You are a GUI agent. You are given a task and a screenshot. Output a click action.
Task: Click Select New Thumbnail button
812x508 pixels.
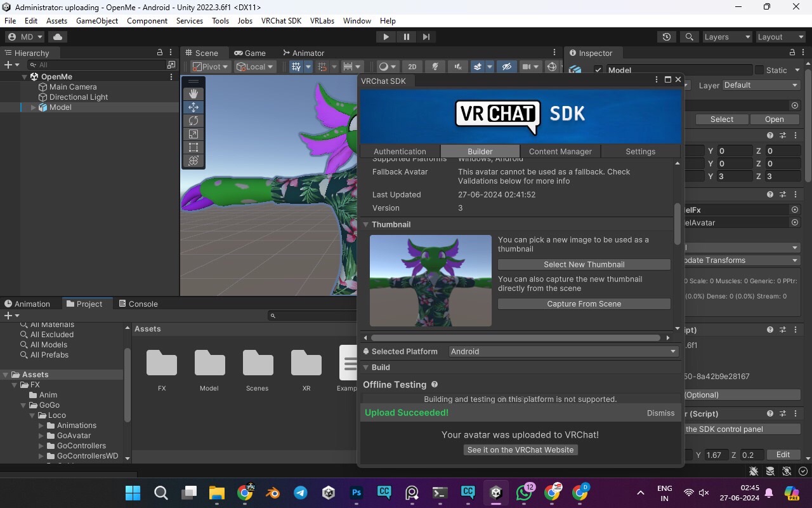tap(584, 264)
